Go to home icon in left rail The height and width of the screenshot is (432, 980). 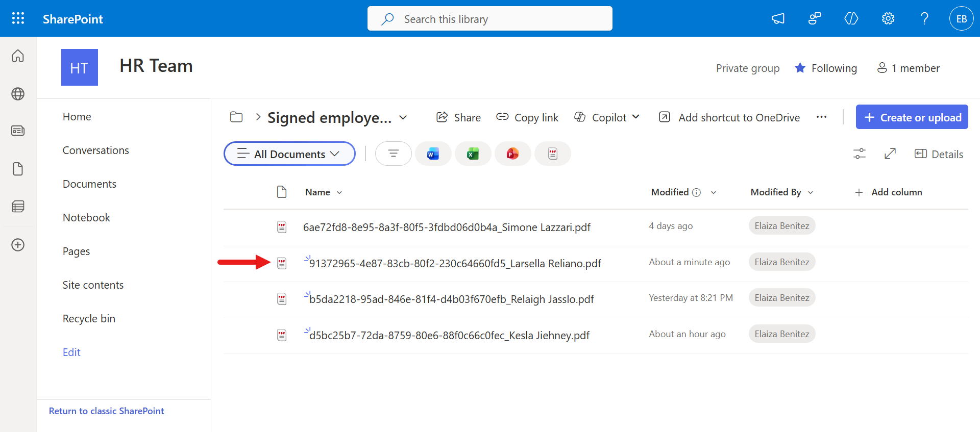point(18,56)
